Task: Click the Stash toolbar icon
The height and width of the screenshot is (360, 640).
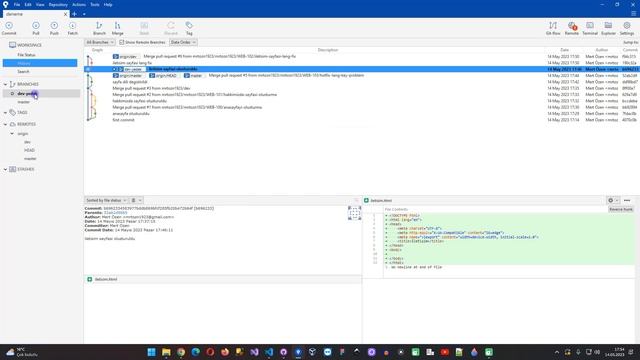Action: point(144,28)
